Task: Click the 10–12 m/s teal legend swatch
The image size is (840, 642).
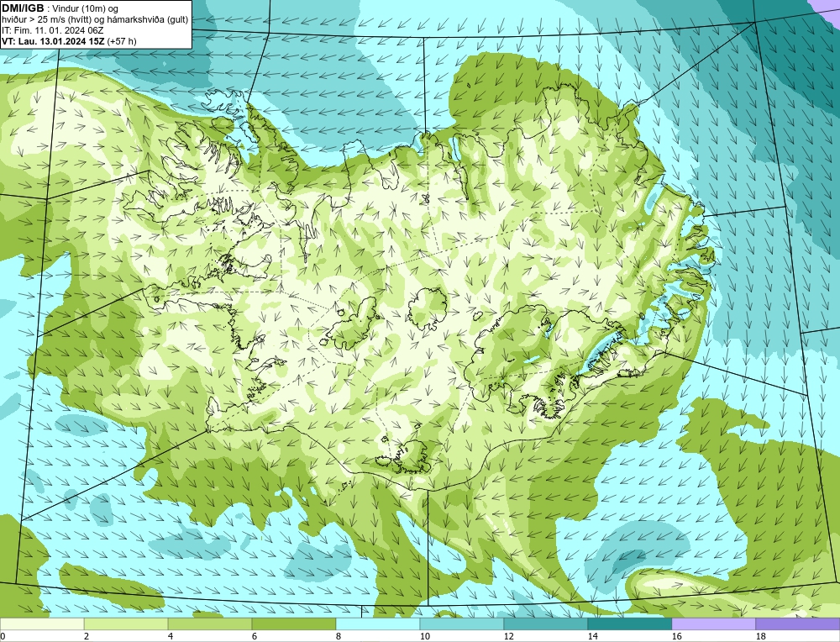Action: pyautogui.click(x=462, y=624)
